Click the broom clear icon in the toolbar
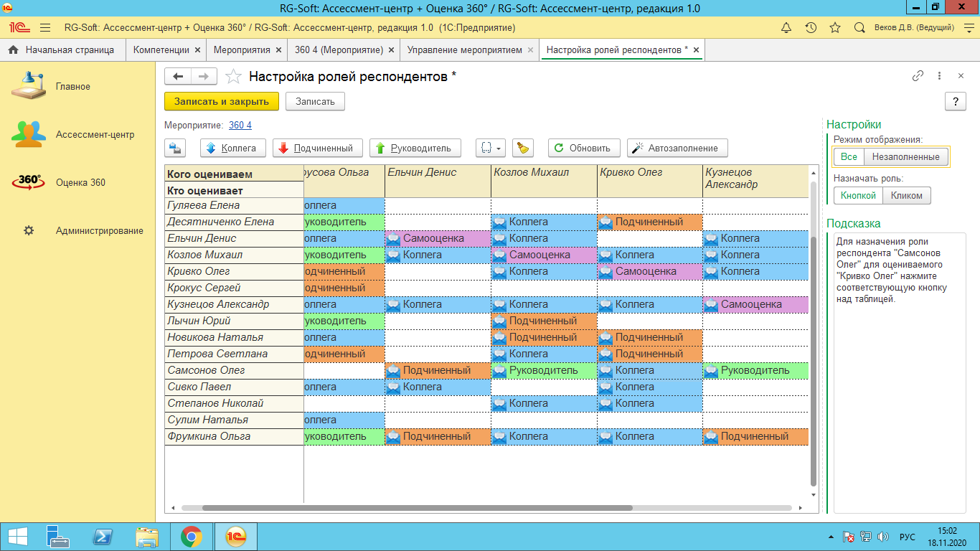Viewport: 980px width, 551px height. 523,148
